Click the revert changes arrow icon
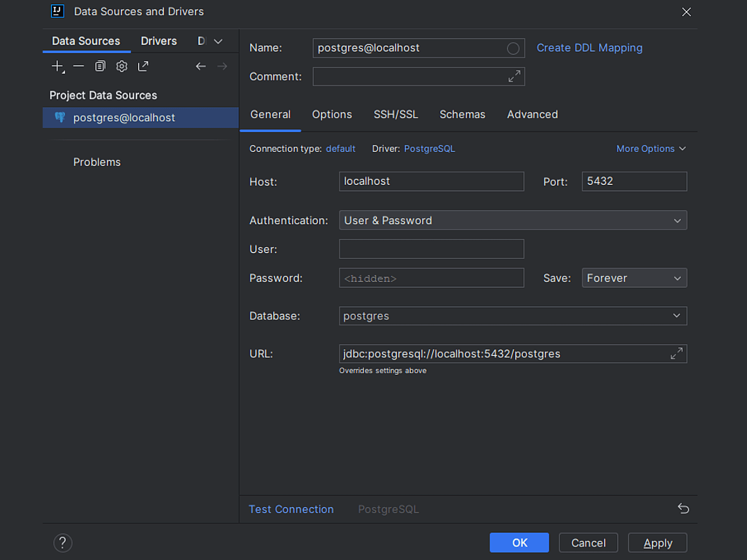Image resolution: width=747 pixels, height=560 pixels. tap(683, 509)
